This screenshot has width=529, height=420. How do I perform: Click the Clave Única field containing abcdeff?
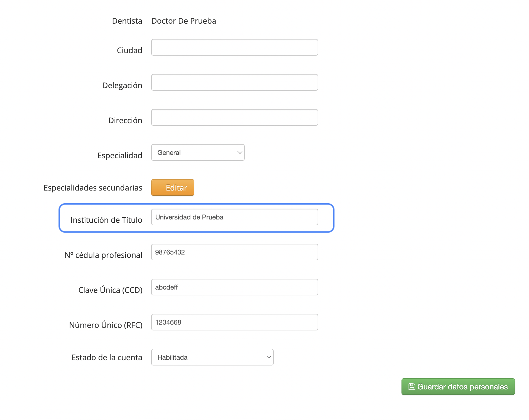point(235,287)
